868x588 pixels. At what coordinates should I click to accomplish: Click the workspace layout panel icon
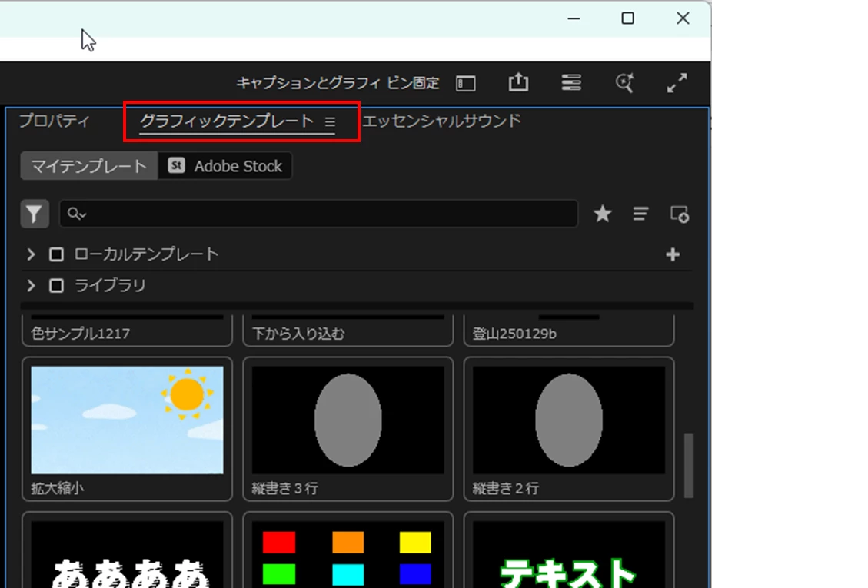point(466,83)
